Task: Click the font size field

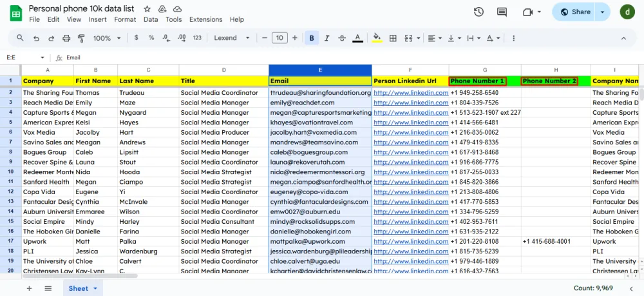Action: click(279, 38)
